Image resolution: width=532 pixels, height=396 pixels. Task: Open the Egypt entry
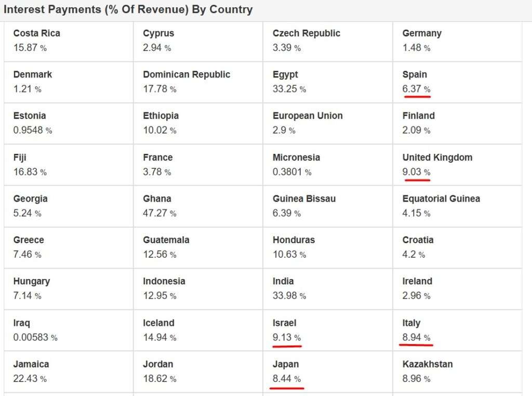click(x=285, y=75)
